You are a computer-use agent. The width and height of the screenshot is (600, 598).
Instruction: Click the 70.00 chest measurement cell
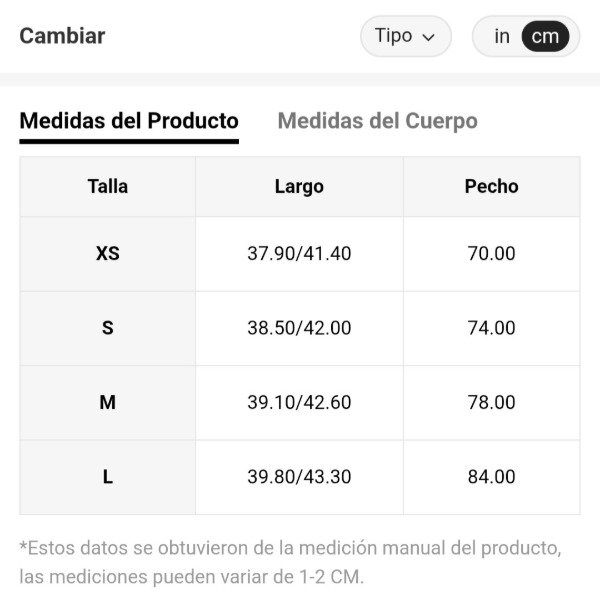point(491,253)
